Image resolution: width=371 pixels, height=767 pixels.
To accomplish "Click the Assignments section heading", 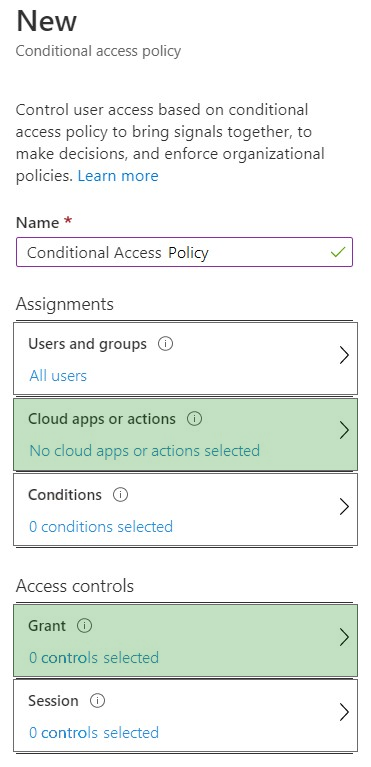I will click(x=65, y=304).
